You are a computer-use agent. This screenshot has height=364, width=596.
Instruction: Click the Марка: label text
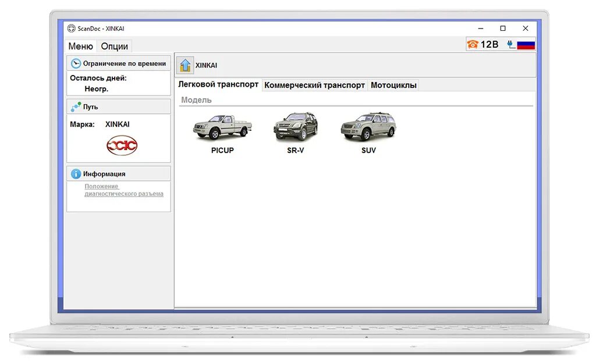(82, 124)
